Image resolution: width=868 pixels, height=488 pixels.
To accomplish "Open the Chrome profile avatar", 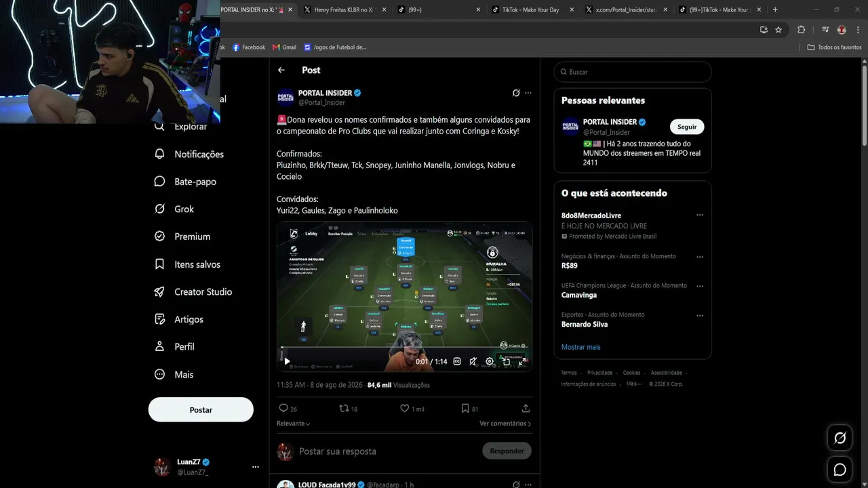I will [x=842, y=30].
